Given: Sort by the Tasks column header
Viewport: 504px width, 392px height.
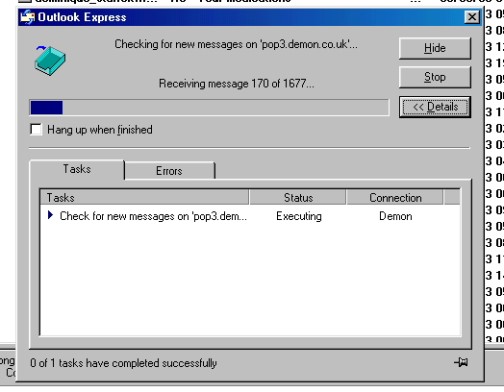Looking at the screenshot, I should (144, 197).
